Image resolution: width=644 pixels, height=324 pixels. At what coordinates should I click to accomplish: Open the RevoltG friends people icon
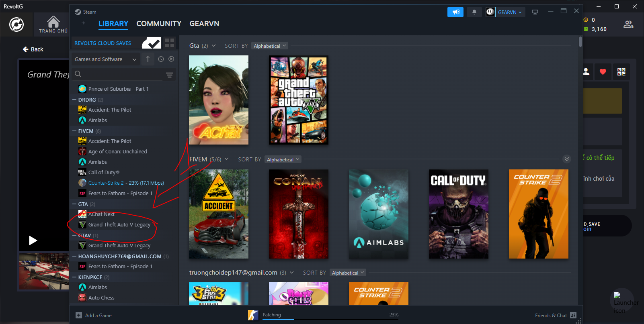[x=628, y=24]
